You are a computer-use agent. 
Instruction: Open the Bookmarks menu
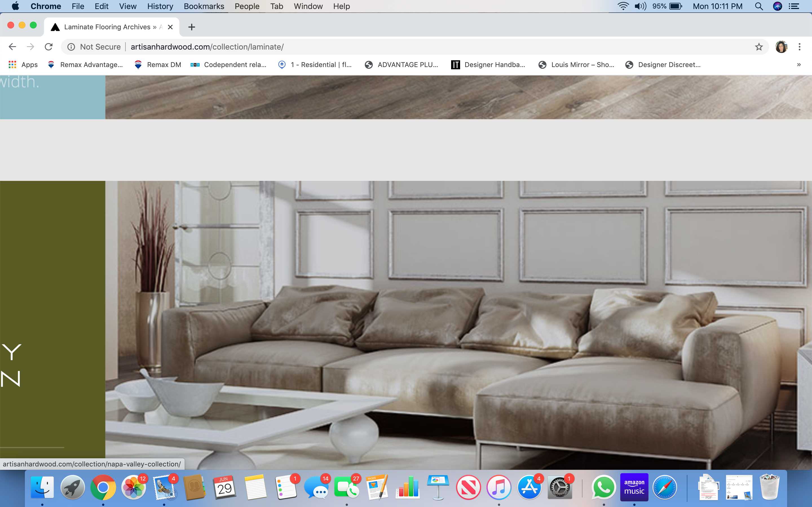pos(204,6)
